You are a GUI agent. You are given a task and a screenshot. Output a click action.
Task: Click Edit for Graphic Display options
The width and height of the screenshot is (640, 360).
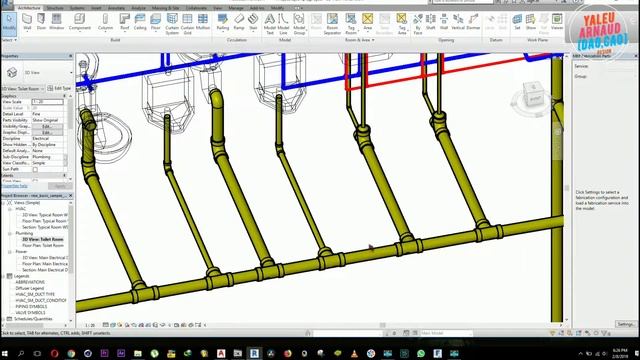47,132
